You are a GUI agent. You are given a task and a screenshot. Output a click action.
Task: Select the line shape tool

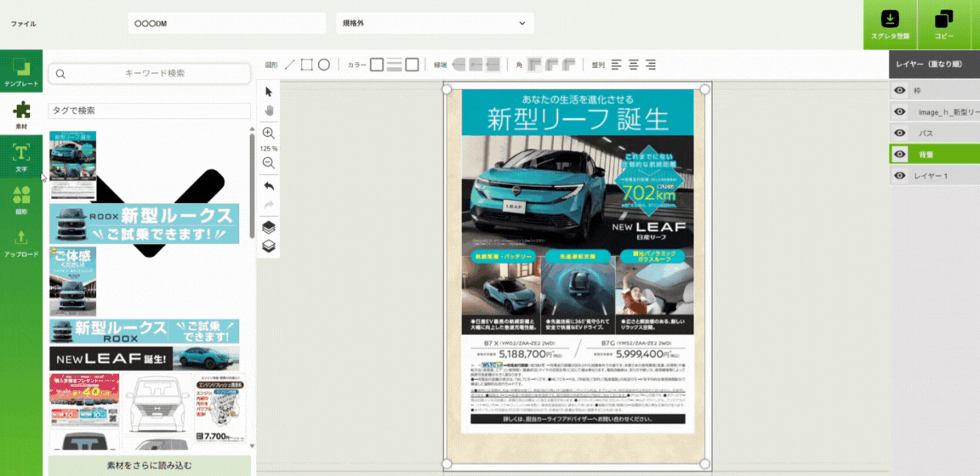290,65
